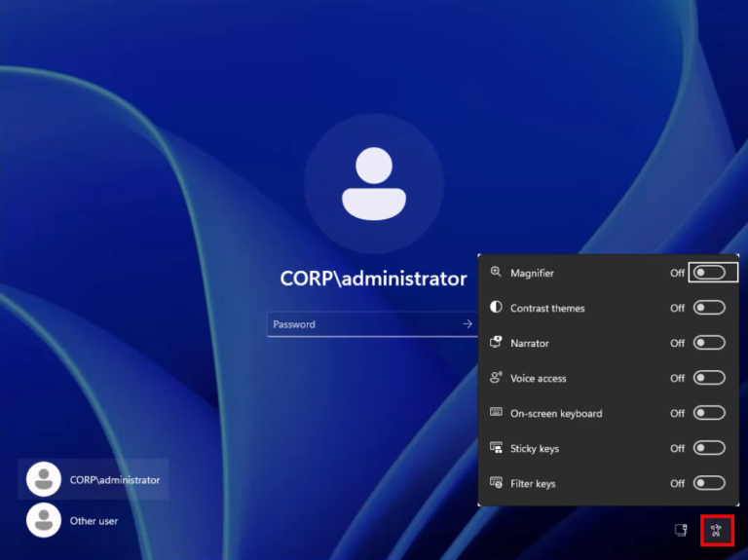Click the Magnifier icon in the flyout

496,272
